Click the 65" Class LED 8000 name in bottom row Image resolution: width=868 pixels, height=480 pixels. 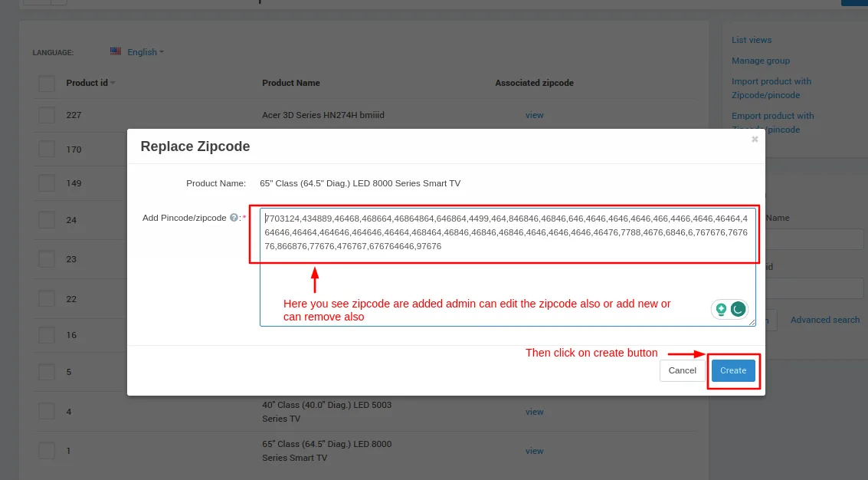click(x=326, y=451)
